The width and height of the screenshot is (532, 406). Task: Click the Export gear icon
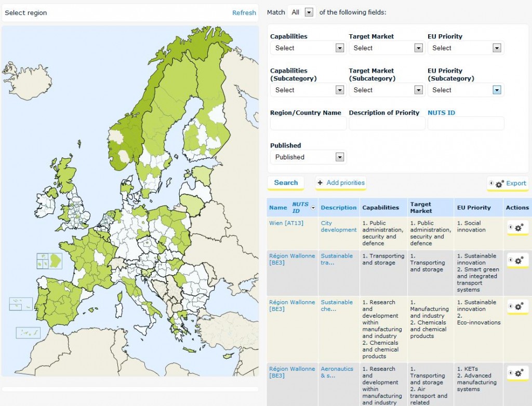[x=499, y=184]
